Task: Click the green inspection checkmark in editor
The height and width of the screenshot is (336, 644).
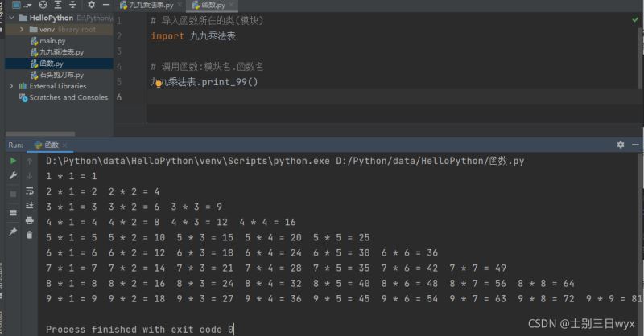Action: pos(635,19)
